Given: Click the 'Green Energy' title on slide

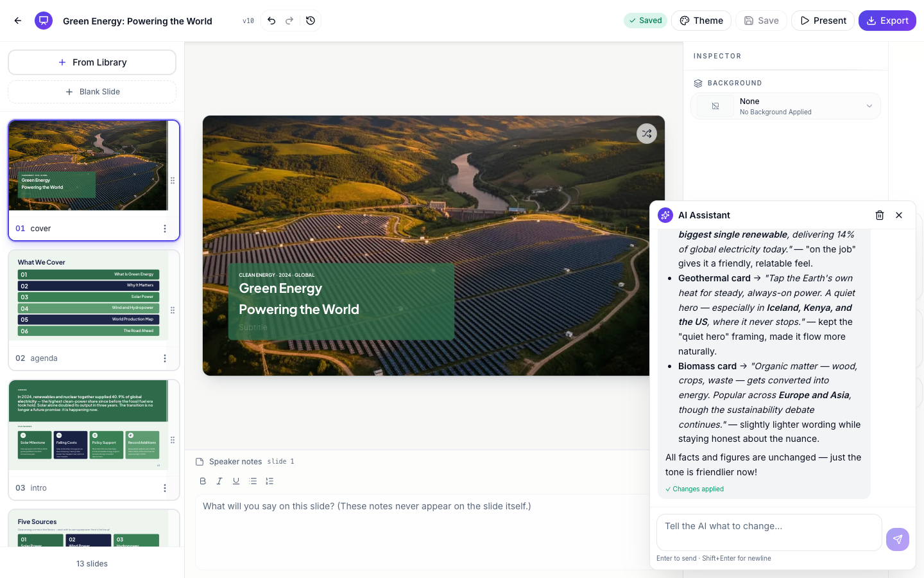Looking at the screenshot, I should coord(280,288).
